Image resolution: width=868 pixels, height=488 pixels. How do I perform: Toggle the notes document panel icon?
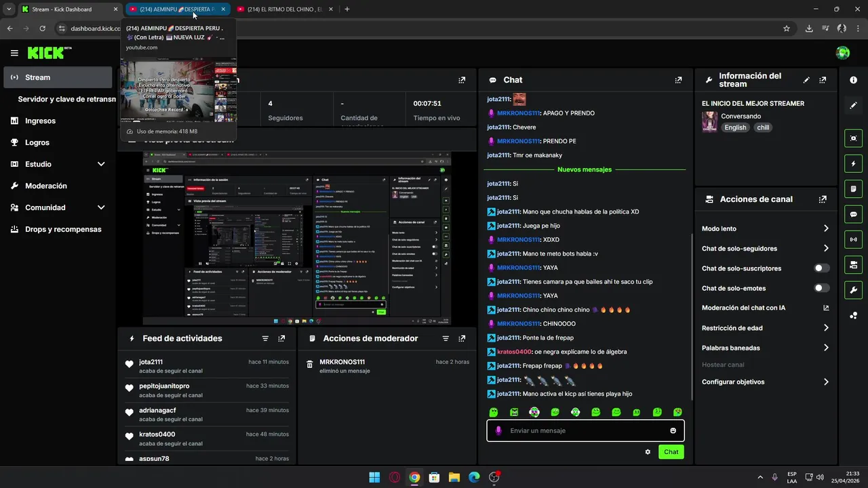point(854,188)
